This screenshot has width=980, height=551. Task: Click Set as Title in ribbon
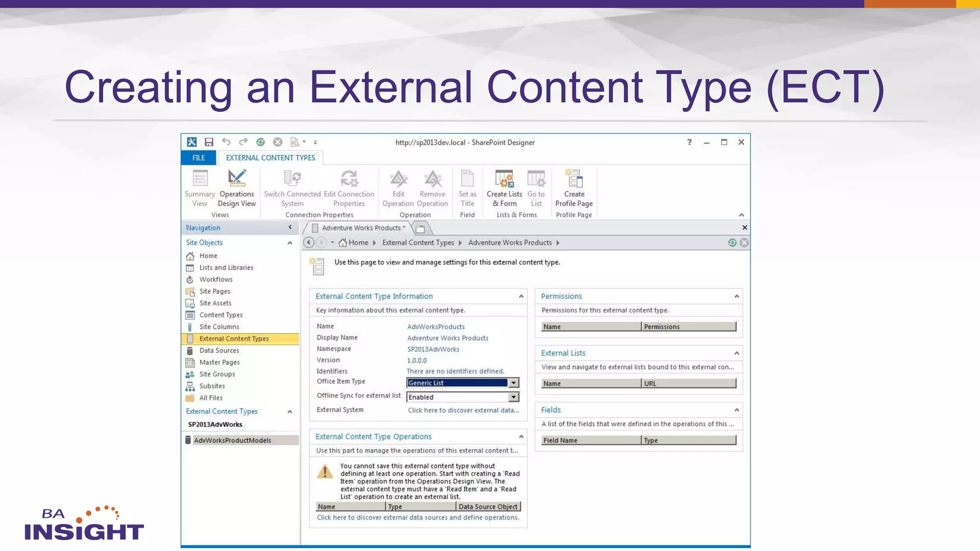pyautogui.click(x=467, y=188)
